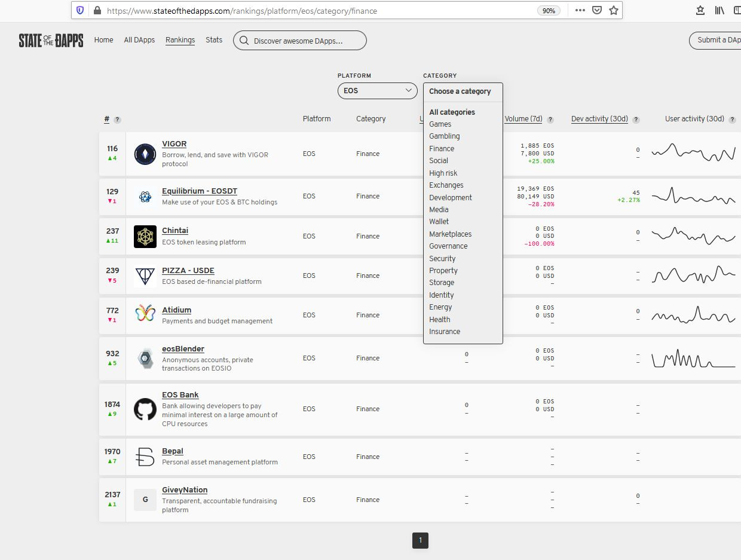Choose the Finance category option

(x=442, y=149)
